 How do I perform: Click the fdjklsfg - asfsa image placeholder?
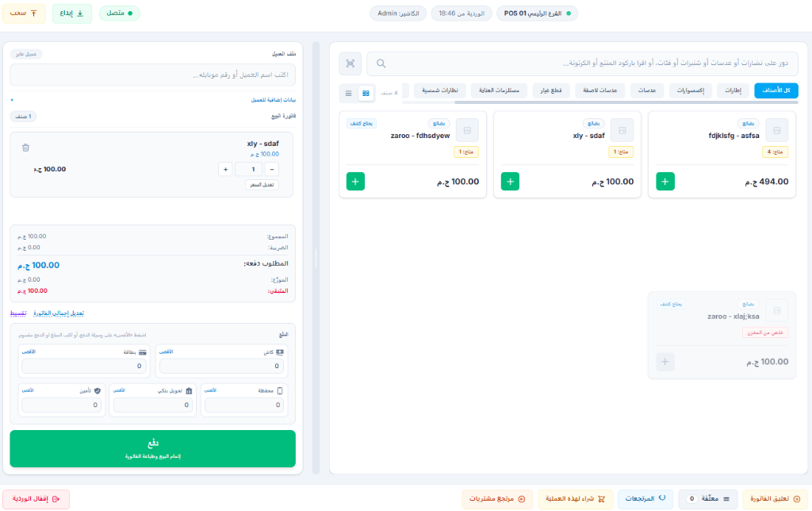click(777, 130)
